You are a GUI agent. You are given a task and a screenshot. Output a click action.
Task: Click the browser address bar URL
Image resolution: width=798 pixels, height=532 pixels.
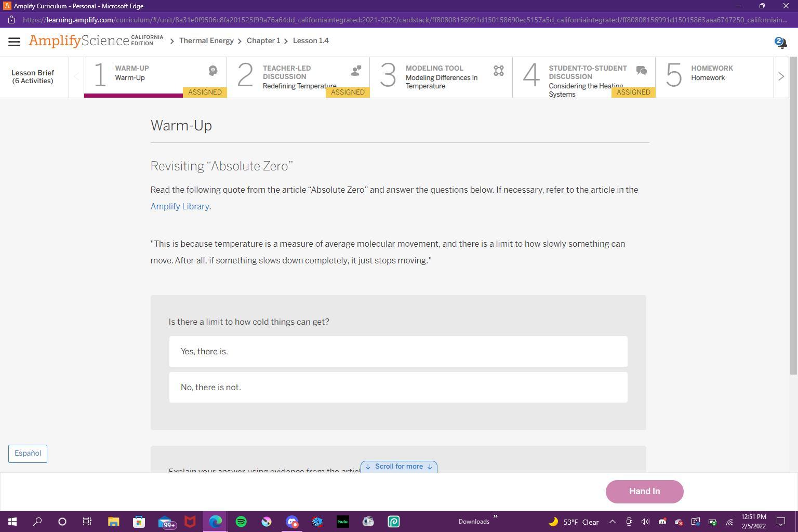pos(405,20)
